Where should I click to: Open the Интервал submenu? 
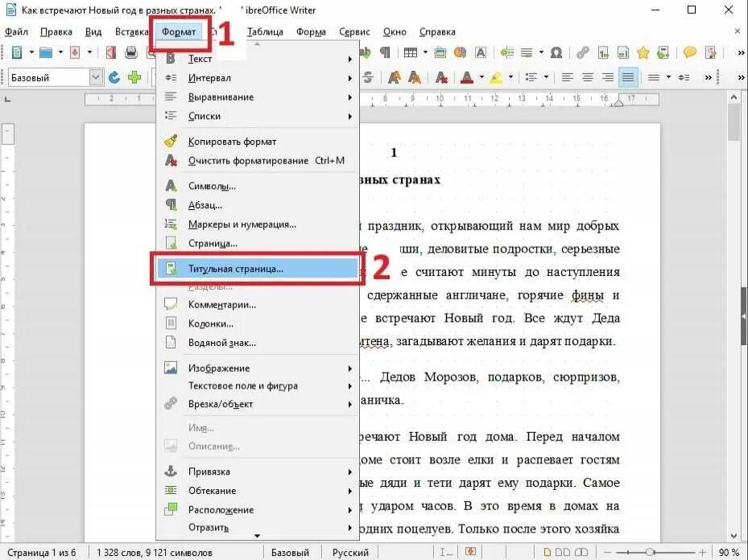(258, 78)
